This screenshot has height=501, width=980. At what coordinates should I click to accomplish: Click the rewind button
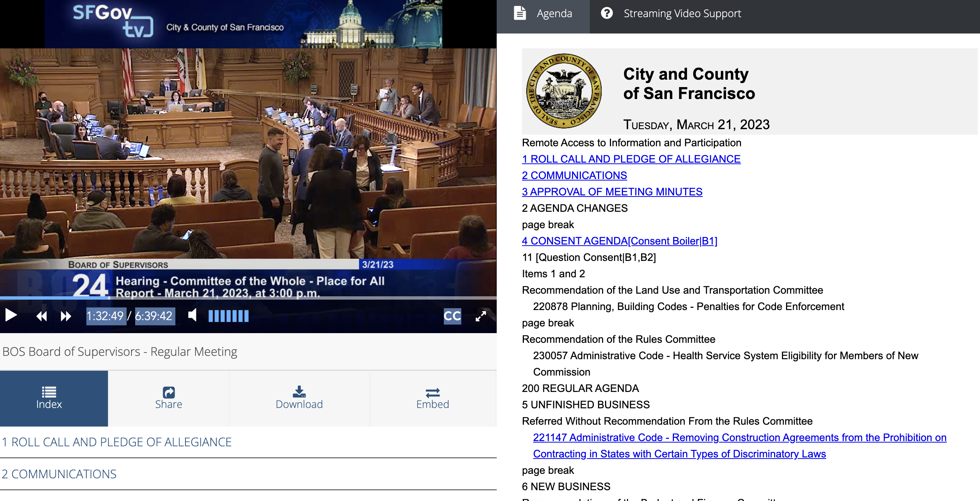pos(41,316)
